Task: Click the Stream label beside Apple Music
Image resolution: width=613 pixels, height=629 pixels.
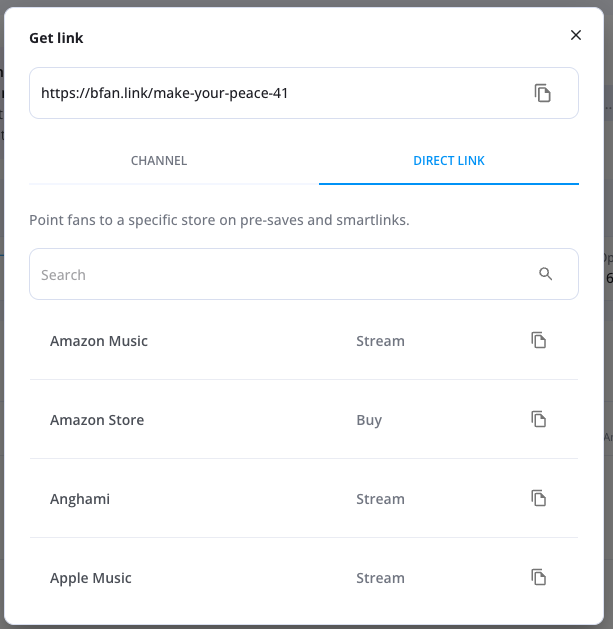Action: click(380, 578)
